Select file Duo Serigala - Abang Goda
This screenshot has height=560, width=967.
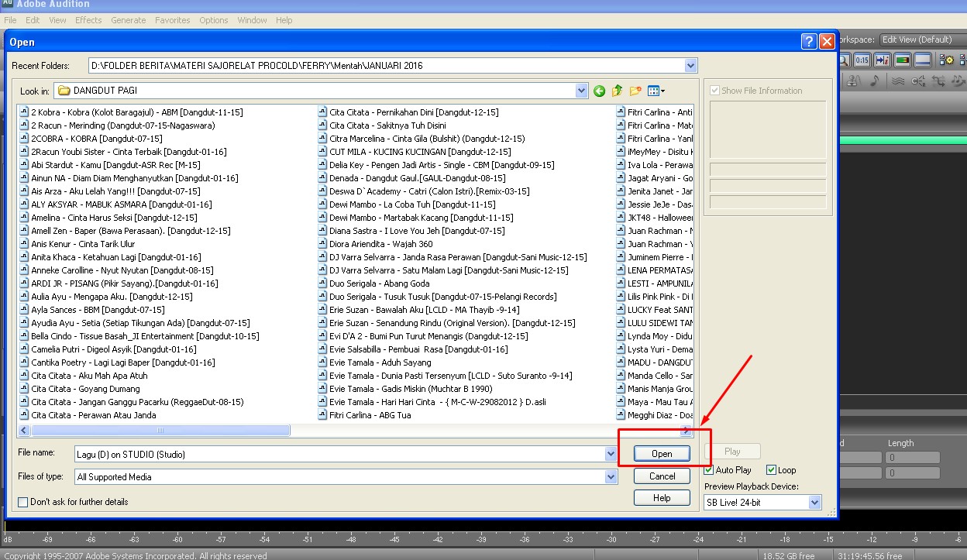(373, 283)
